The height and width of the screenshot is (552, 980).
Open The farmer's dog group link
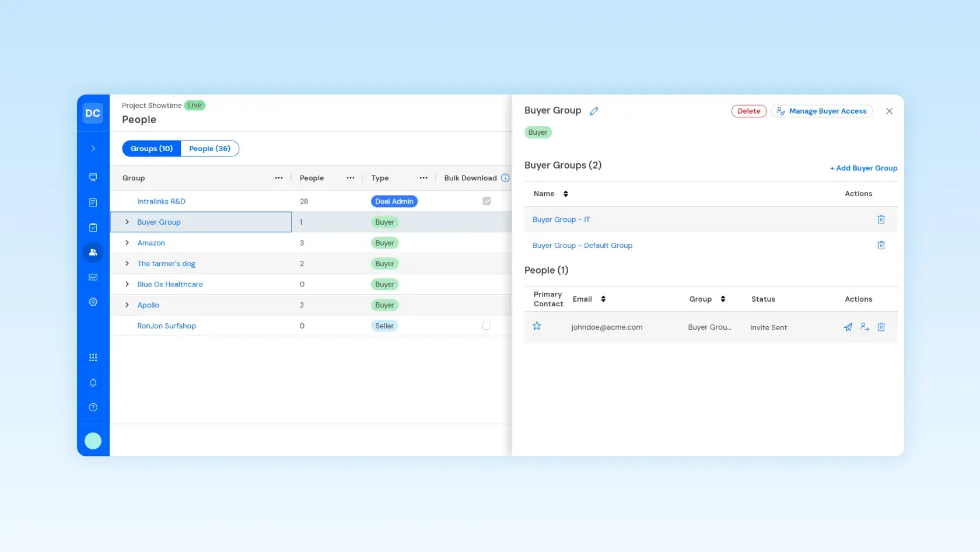point(166,264)
